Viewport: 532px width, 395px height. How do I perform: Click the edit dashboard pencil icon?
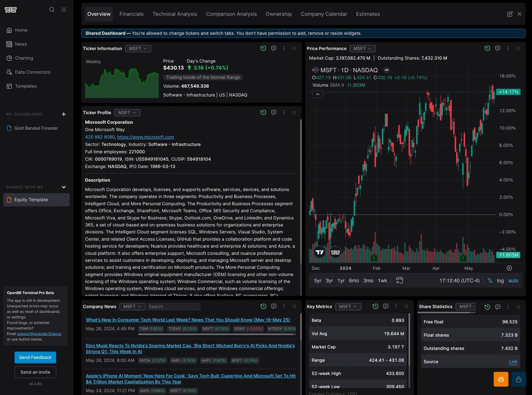click(510, 14)
